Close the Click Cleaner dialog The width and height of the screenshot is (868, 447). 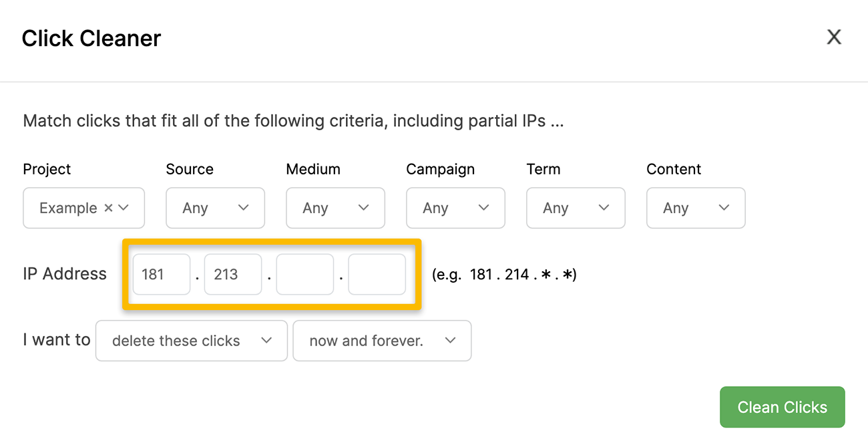[834, 37]
